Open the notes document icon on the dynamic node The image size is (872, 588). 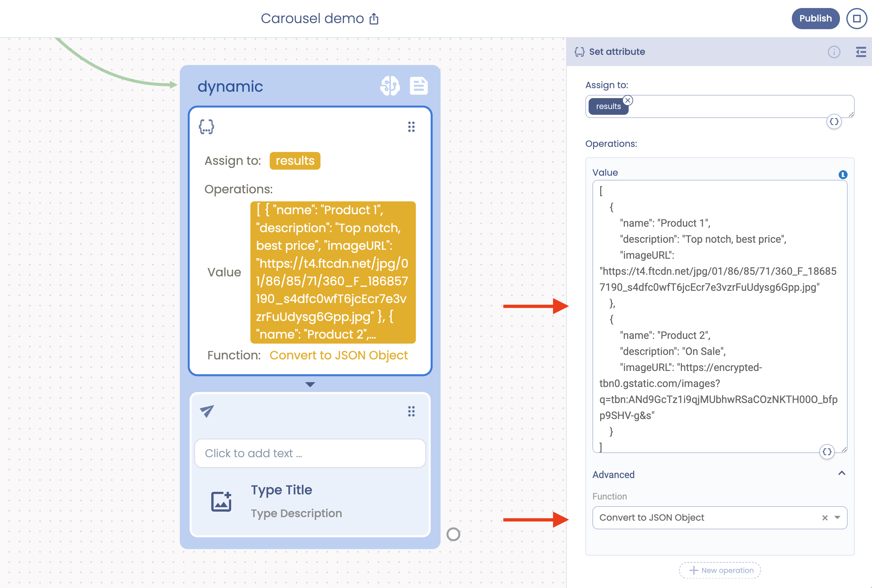click(x=419, y=86)
